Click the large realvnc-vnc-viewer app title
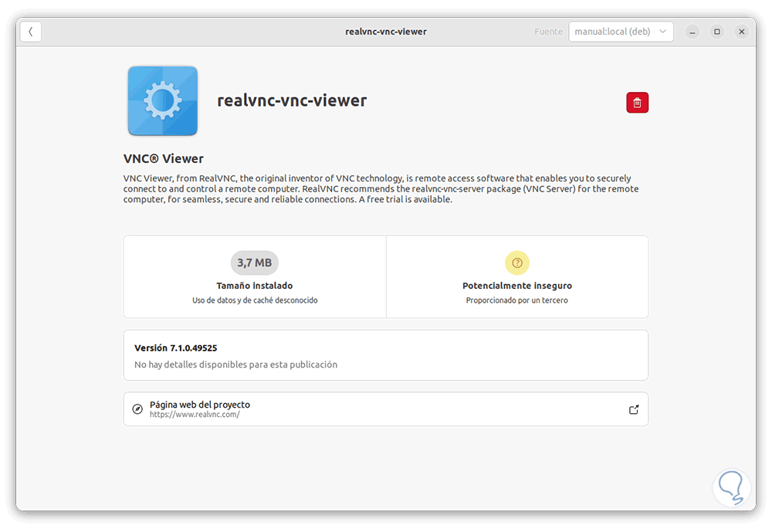The width and height of the screenshot is (772, 532). click(292, 100)
